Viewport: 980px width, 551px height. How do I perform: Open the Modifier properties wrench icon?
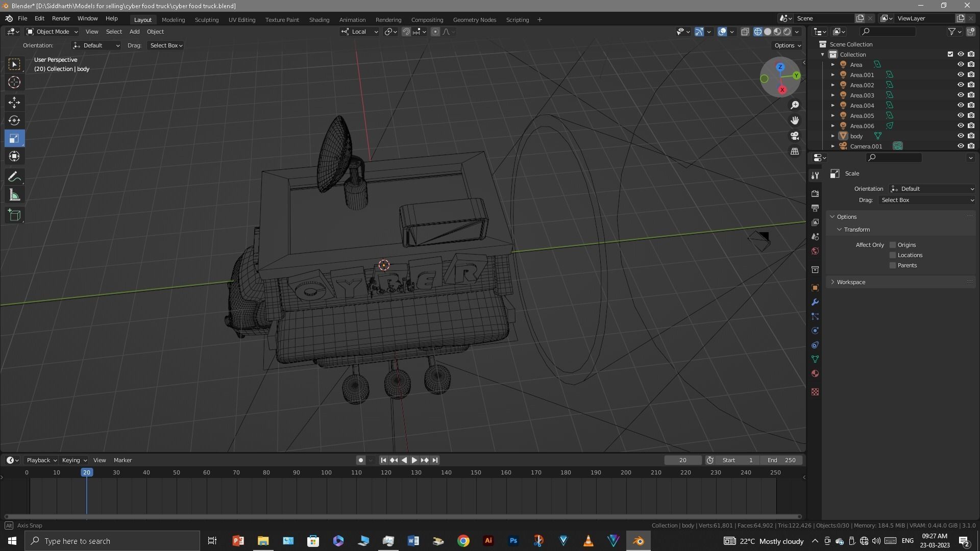tap(815, 302)
